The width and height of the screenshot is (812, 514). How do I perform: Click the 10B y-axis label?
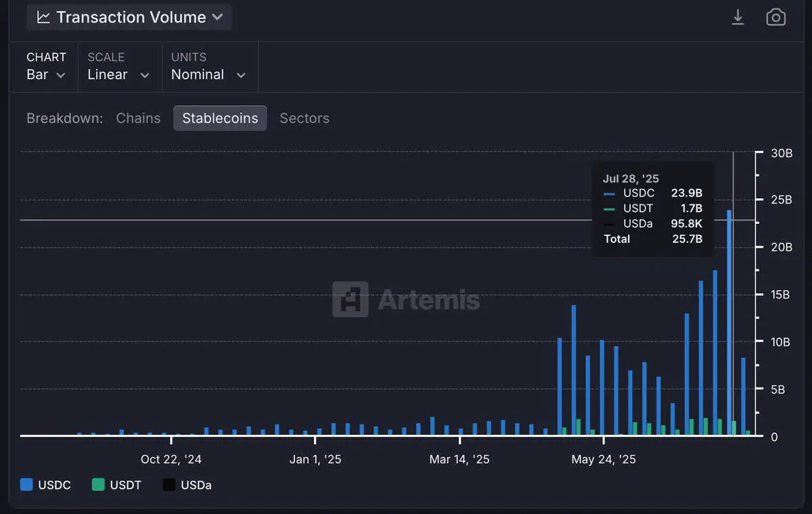(x=782, y=342)
